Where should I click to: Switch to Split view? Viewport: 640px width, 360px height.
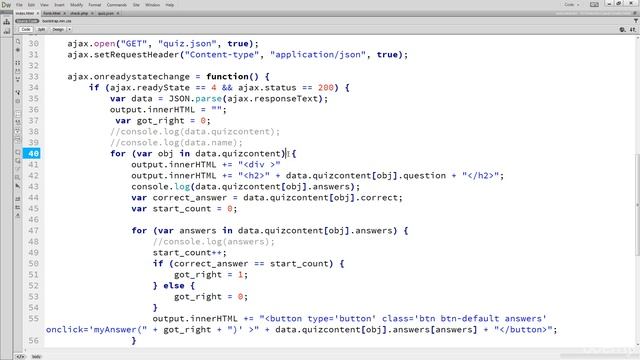tap(42, 29)
